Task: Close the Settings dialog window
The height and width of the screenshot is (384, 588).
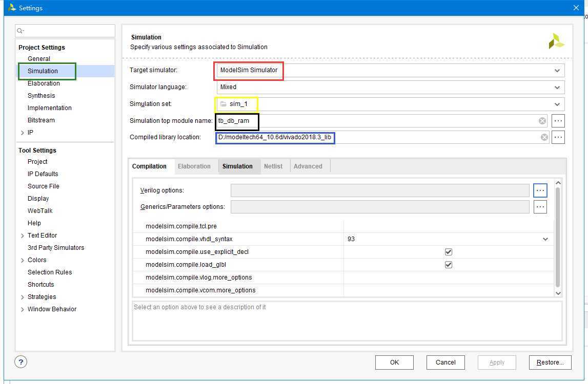Action: 576,8
